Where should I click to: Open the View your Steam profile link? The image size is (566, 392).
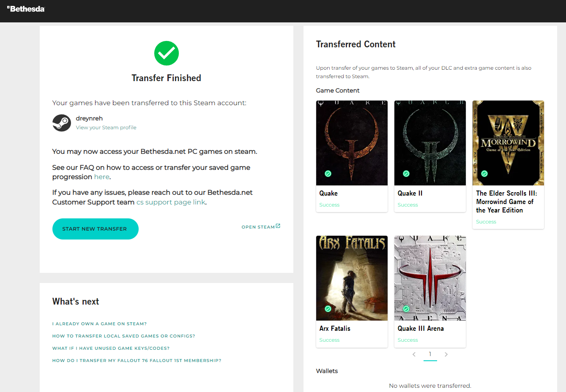[106, 128]
